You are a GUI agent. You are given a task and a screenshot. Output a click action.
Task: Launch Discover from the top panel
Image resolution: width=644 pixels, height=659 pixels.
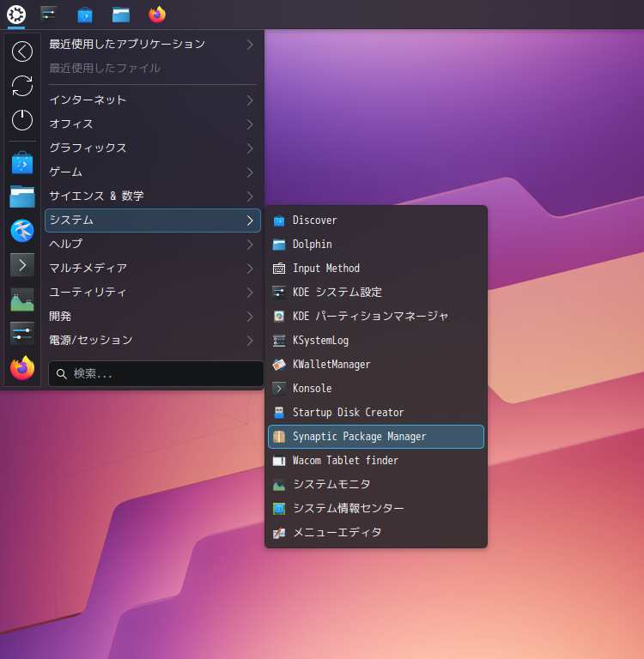(x=85, y=15)
